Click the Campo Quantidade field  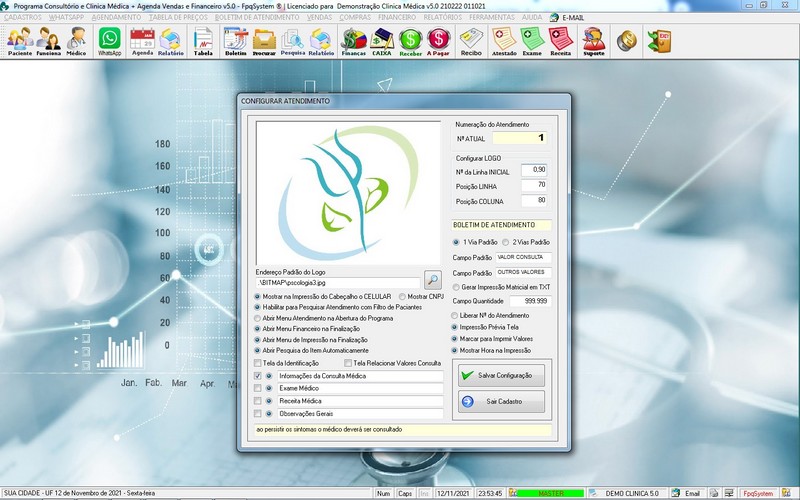pos(531,301)
